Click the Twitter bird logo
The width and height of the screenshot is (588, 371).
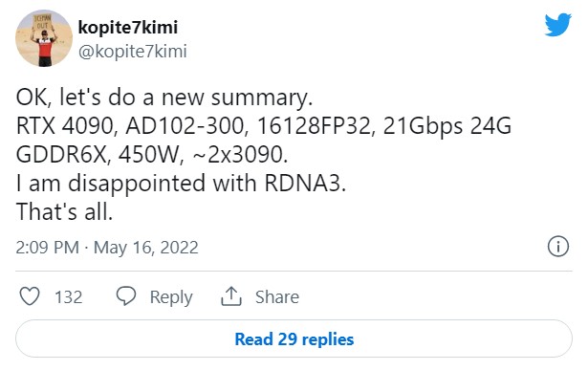557,25
